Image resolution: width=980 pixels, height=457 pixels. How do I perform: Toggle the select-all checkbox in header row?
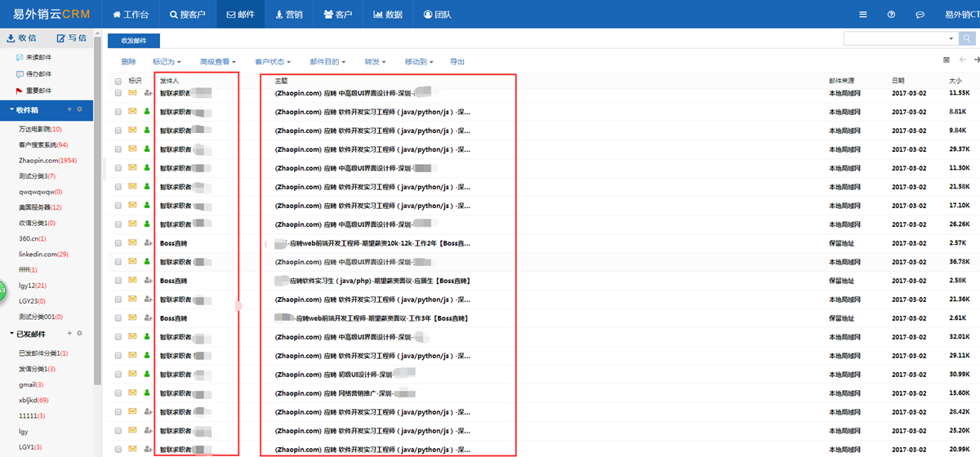(x=118, y=81)
